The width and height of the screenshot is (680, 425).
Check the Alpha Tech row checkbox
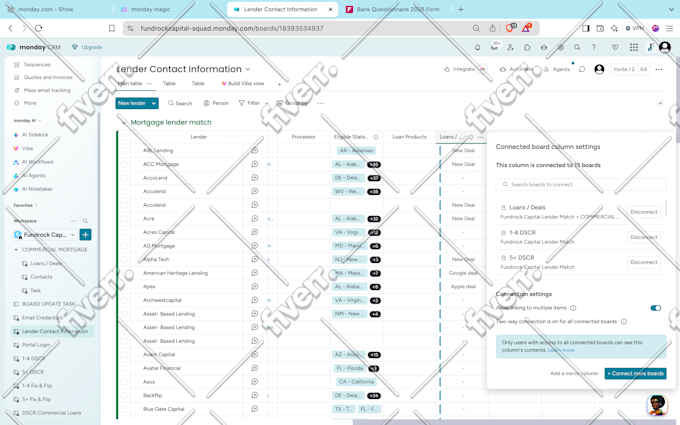pyautogui.click(x=124, y=259)
